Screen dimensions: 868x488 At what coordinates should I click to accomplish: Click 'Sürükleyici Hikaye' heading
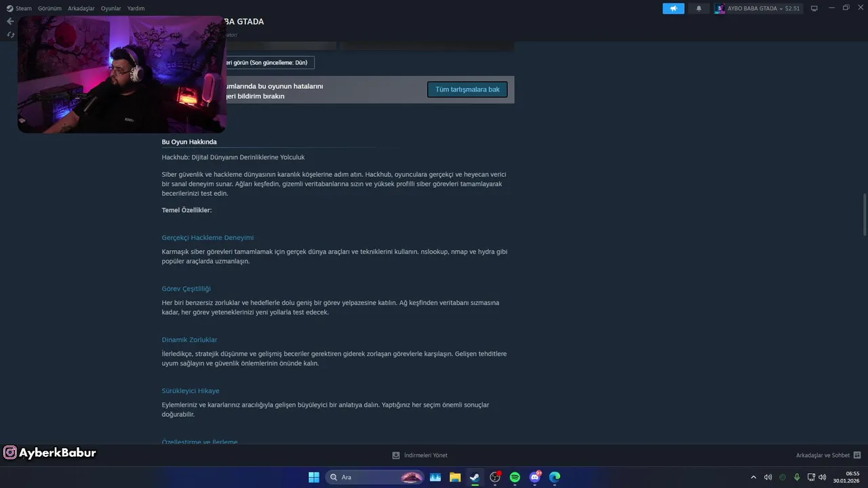[x=191, y=391]
